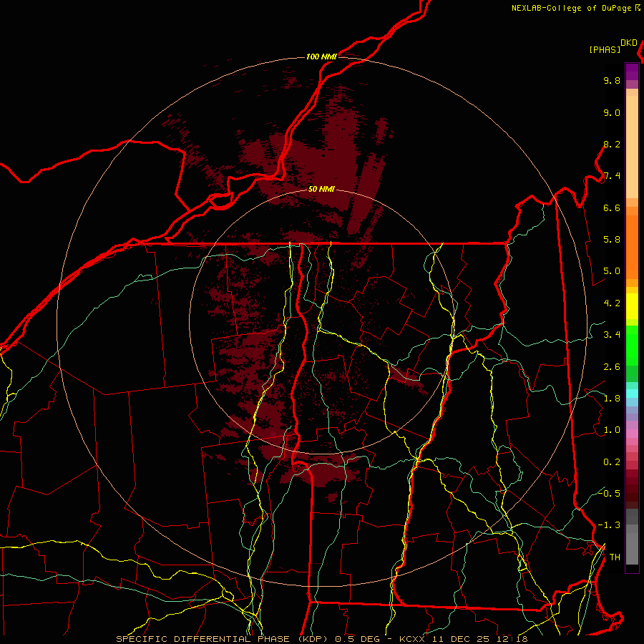This screenshot has height=644, width=644.
Task: Click the gray segment of the color bar
Action: pos(632,537)
